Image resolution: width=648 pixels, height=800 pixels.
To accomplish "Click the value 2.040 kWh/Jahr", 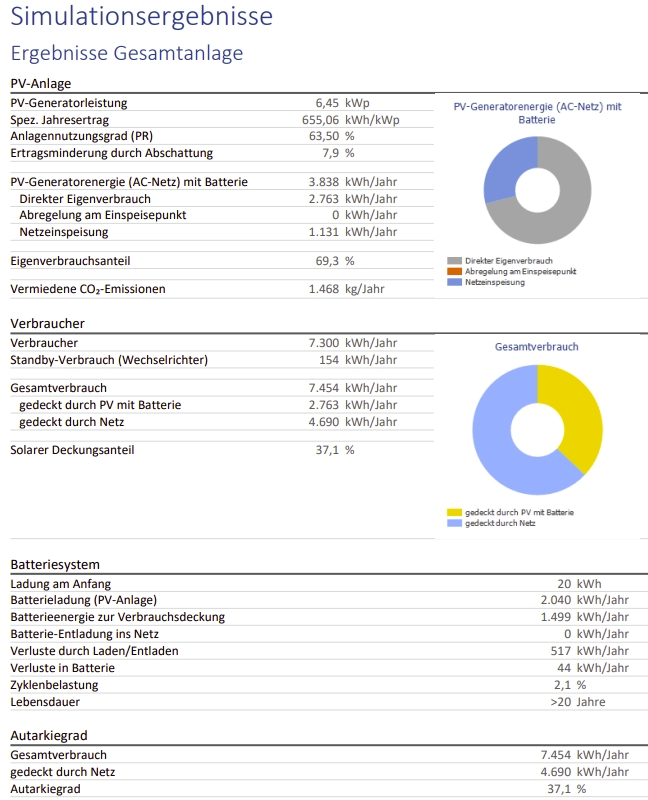I will click(x=585, y=601).
